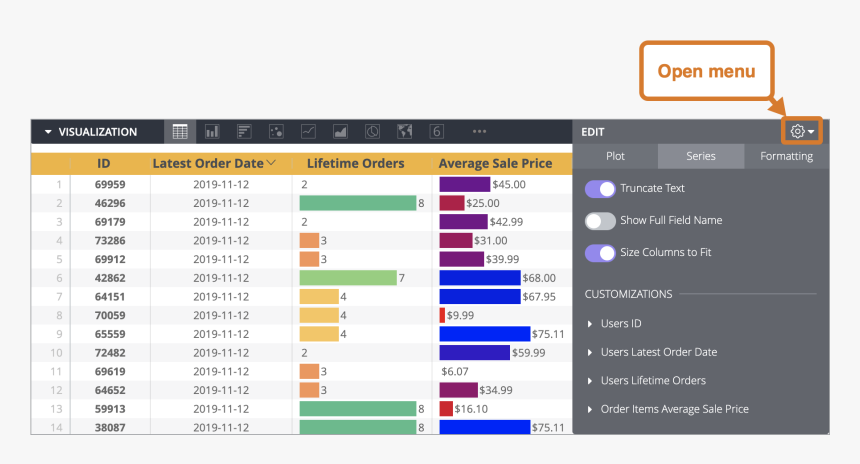
Task: Choose the scatterplot visualization icon
Action: coord(277,131)
